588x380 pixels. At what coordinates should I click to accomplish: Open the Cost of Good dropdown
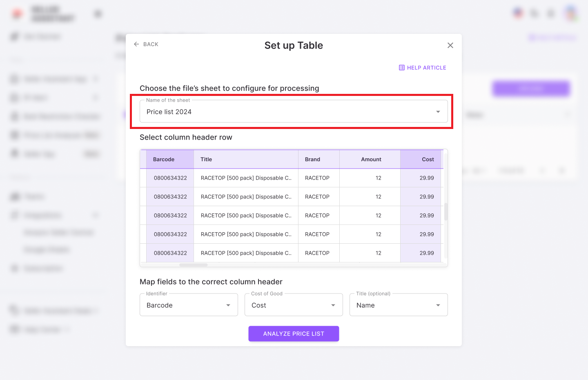point(294,305)
